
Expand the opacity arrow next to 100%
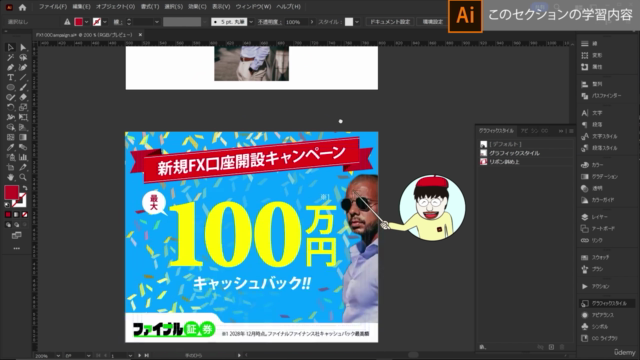[312, 22]
